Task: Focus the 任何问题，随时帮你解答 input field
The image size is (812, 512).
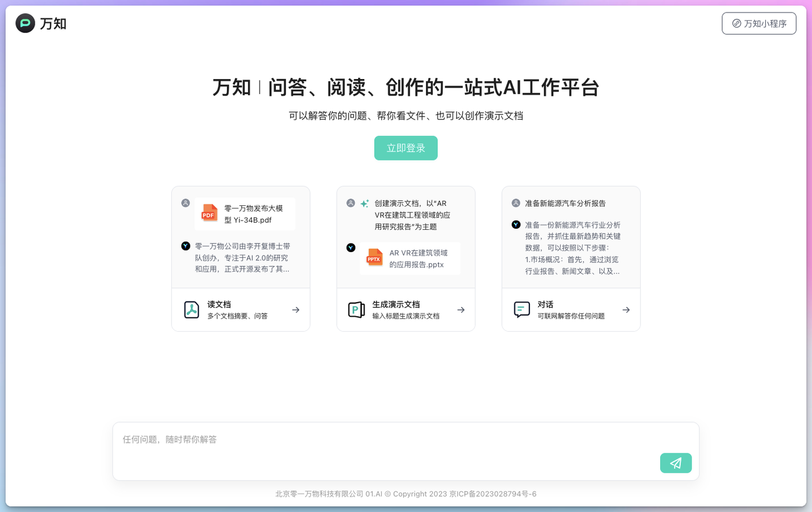Action: [x=406, y=451]
